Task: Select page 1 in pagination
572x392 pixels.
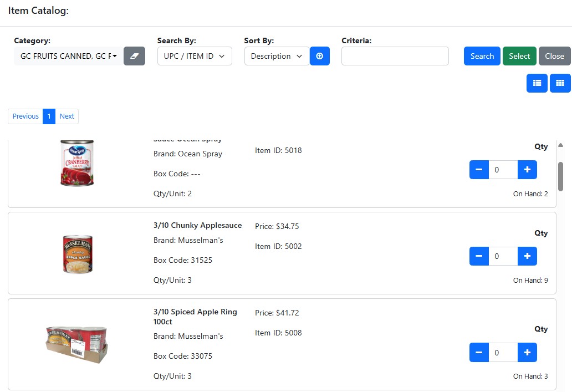Action: pos(49,116)
